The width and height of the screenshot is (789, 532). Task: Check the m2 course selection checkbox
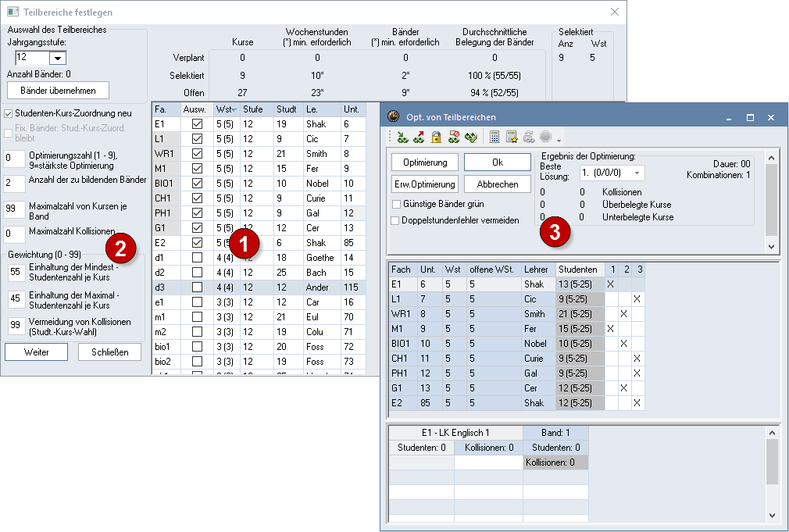tap(197, 332)
